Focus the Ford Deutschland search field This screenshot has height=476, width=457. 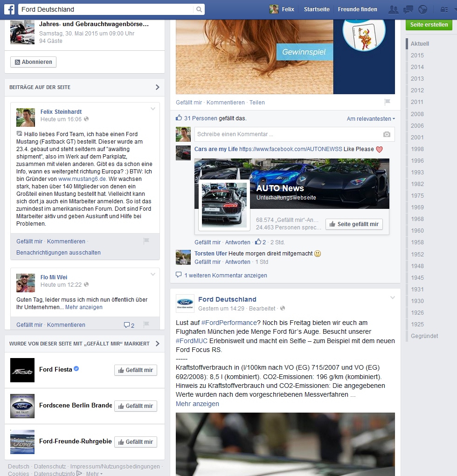(x=106, y=9)
